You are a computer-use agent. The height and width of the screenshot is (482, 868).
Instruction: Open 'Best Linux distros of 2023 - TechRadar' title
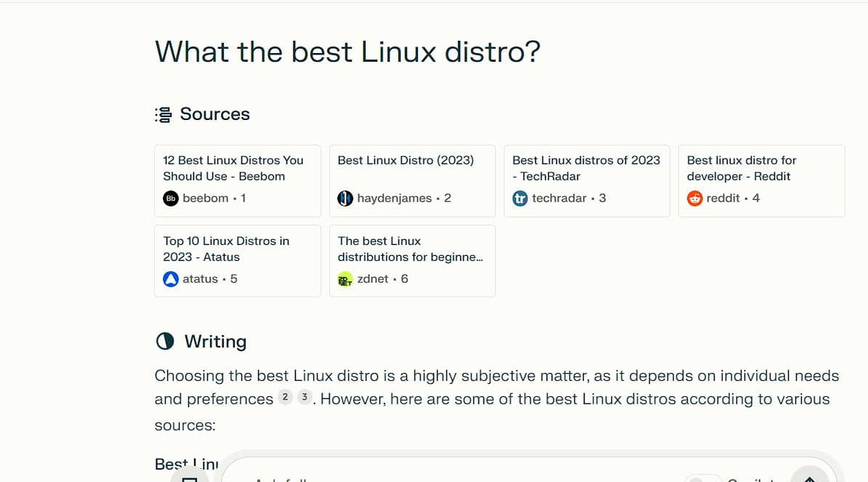click(x=586, y=168)
